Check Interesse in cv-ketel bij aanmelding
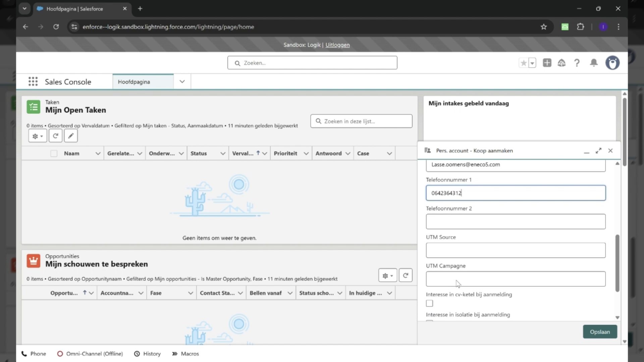This screenshot has height=362, width=644. click(429, 303)
